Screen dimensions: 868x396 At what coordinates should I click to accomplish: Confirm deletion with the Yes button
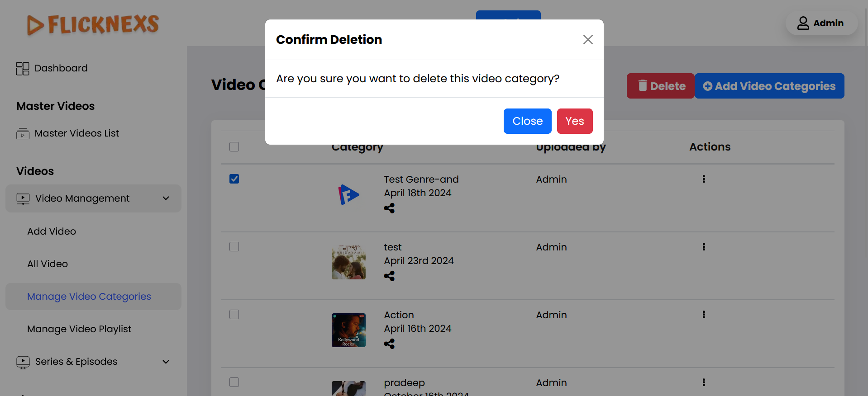(574, 121)
